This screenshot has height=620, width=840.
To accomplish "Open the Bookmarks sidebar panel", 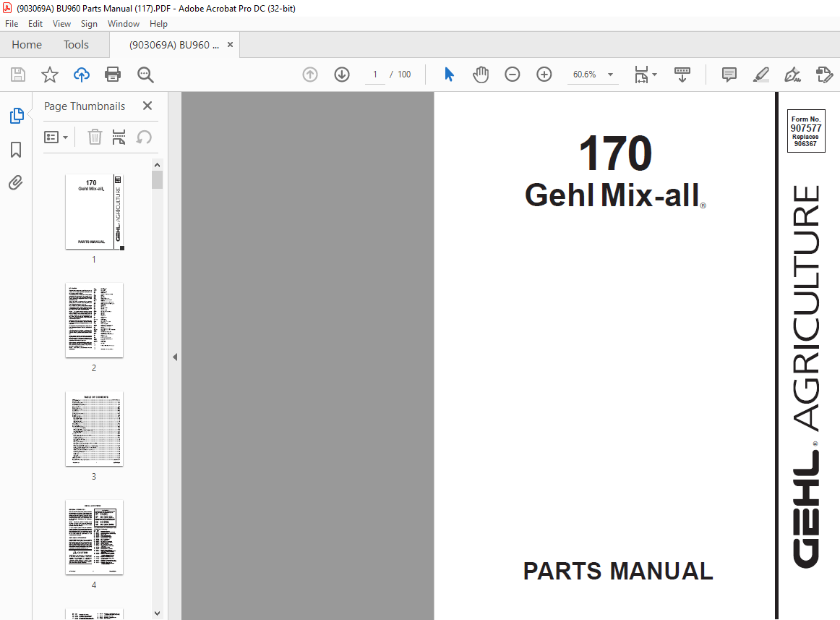I will pyautogui.click(x=16, y=150).
